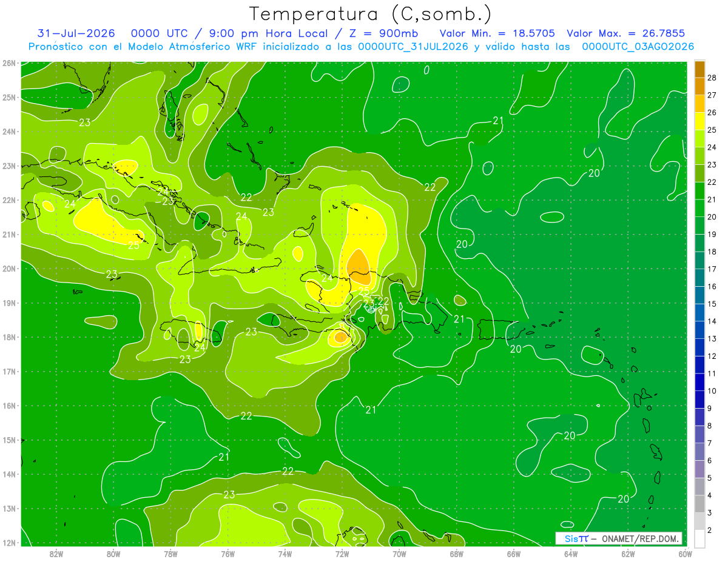Click the 12N latitude axis label
Viewport: 728px width, 562px height.
coord(8,543)
